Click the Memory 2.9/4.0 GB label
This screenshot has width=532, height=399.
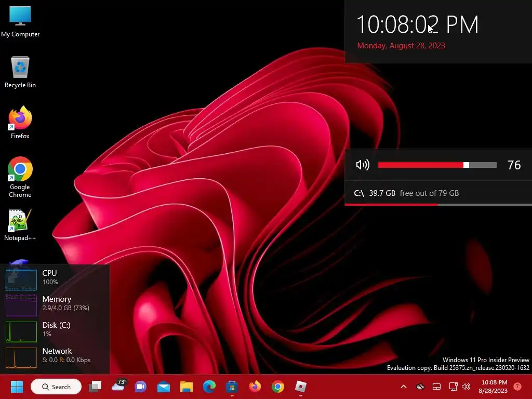coord(66,303)
